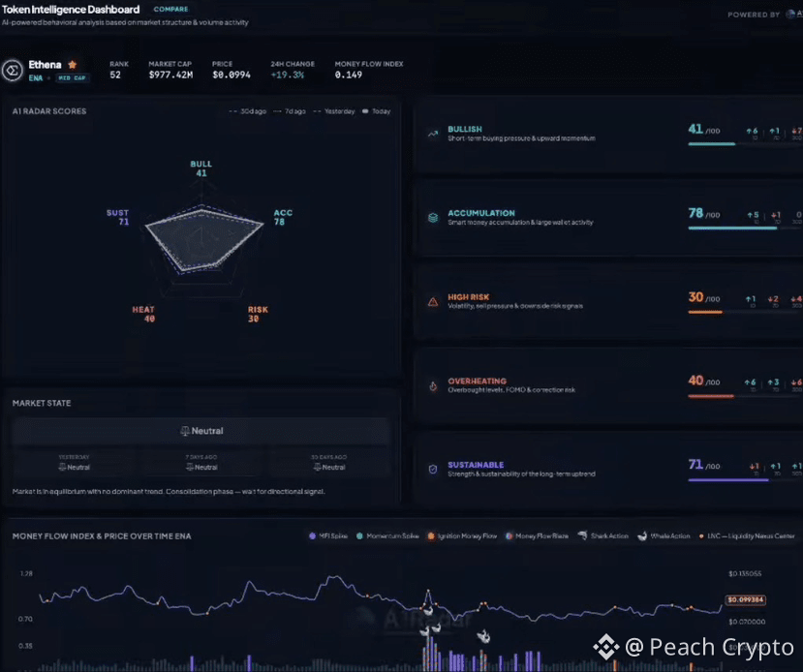The image size is (803, 672).
Task: Click the 24H change value +19.3%
Action: coord(288,75)
